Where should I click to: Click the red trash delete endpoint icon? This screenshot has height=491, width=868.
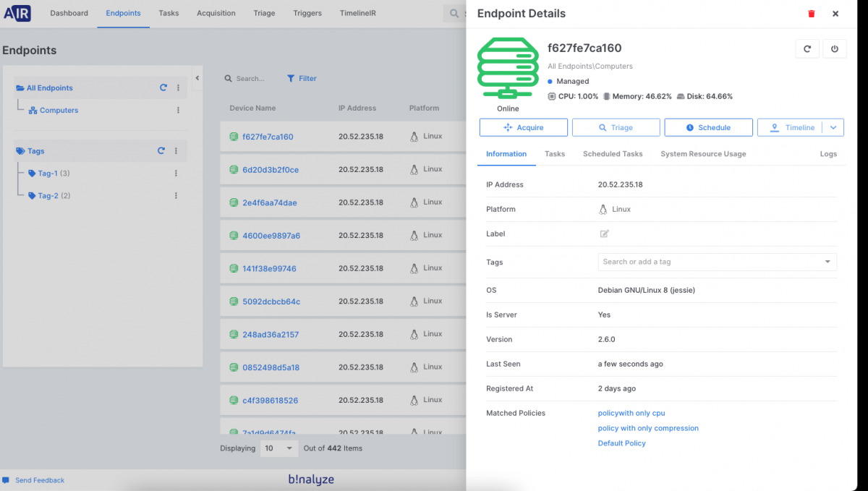click(811, 14)
